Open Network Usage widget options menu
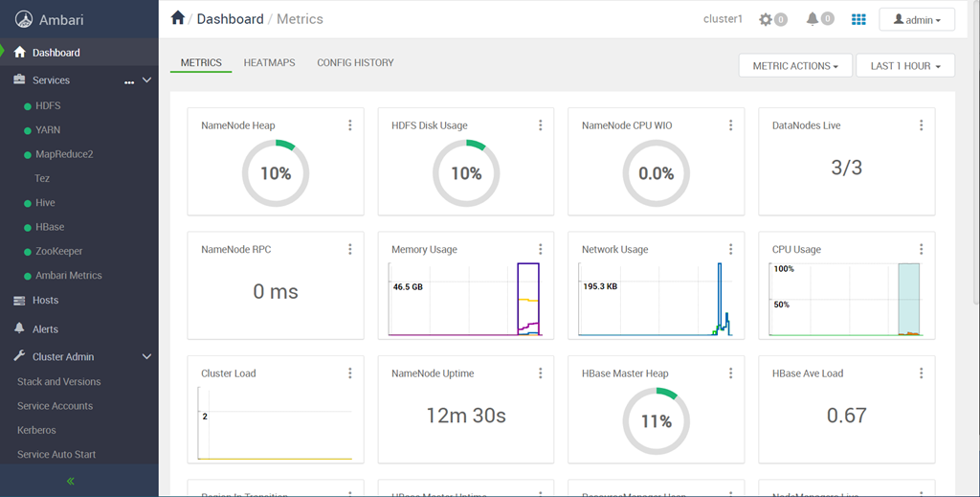 730,249
